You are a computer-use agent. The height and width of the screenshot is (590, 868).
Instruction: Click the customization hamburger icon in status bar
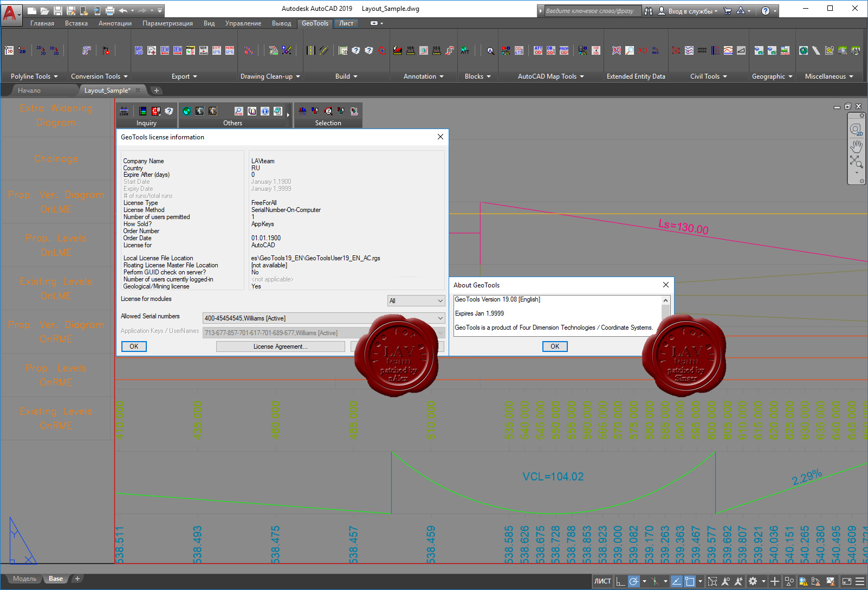tap(860, 581)
